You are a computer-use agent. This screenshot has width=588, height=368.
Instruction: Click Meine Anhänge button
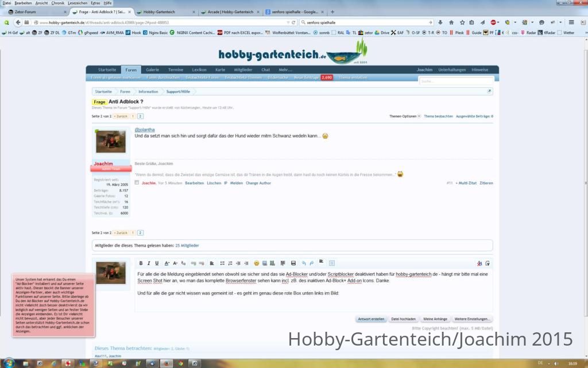click(435, 319)
